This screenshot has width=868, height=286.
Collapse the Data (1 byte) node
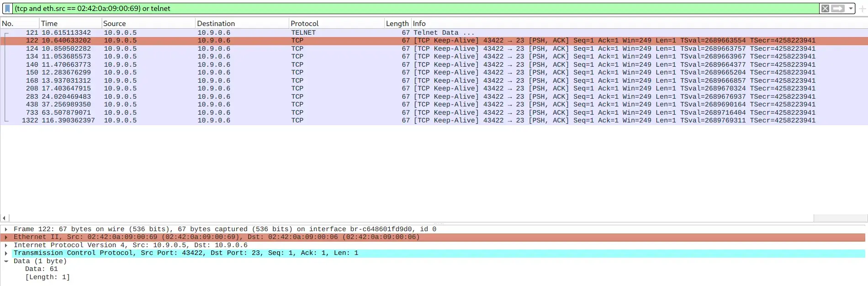6,261
